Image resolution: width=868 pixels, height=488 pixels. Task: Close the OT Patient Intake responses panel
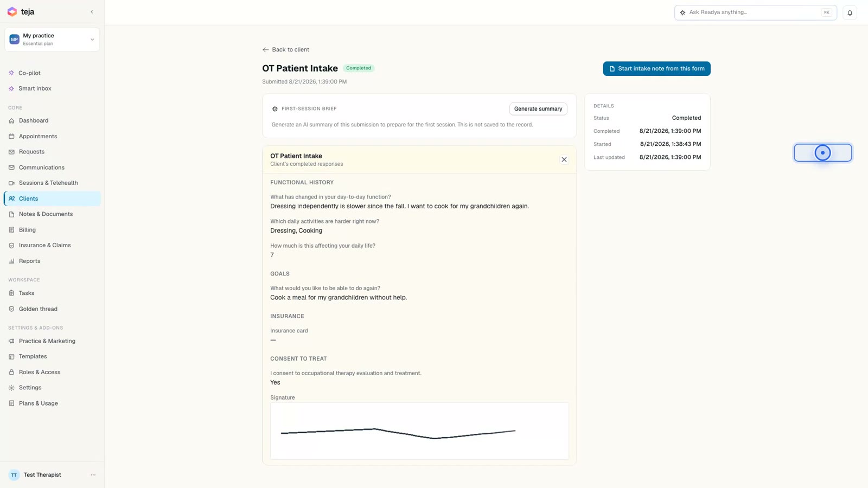tap(564, 159)
